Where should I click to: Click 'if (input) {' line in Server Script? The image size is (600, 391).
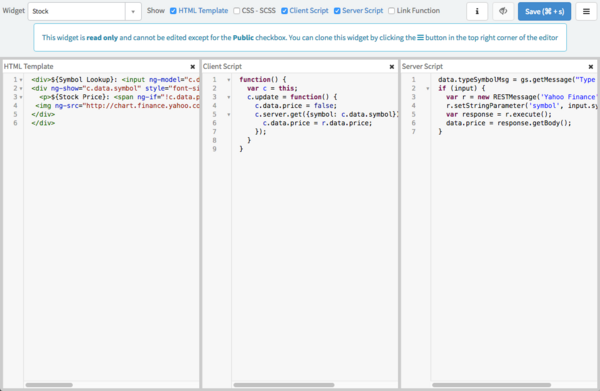click(461, 88)
